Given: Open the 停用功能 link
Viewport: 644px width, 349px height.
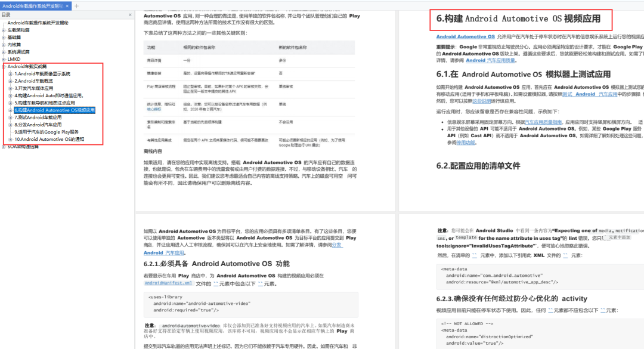Looking at the screenshot, I should click(x=466, y=143).
